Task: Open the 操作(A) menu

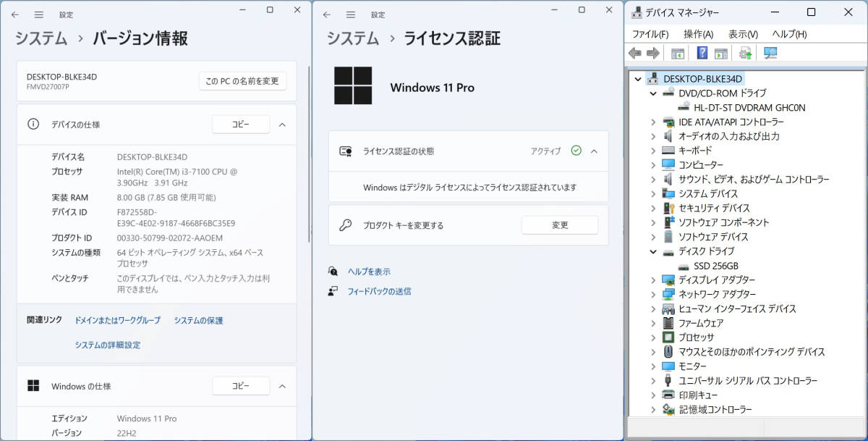Action: [x=698, y=34]
